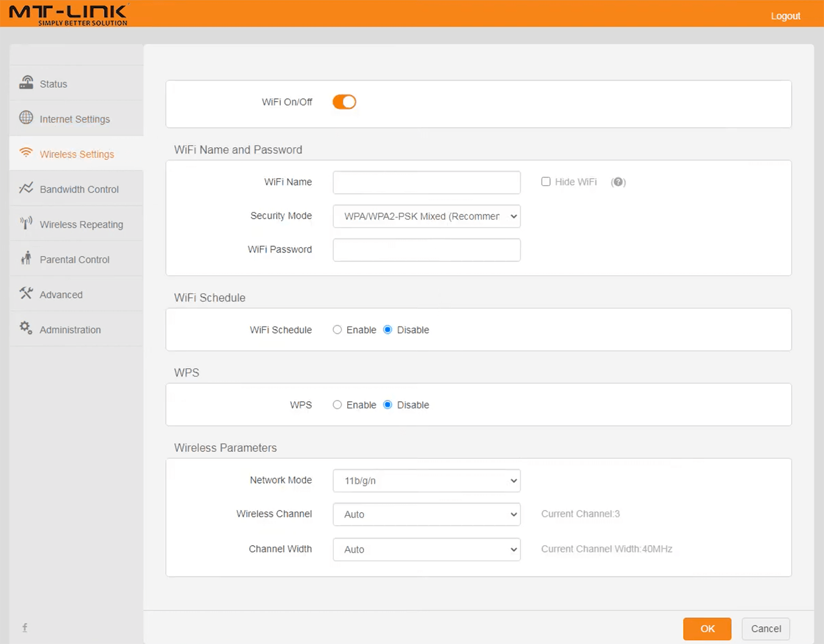Viewport: 824px width, 644px height.
Task: Click the Wireless Repeating antenna icon
Action: click(x=26, y=223)
